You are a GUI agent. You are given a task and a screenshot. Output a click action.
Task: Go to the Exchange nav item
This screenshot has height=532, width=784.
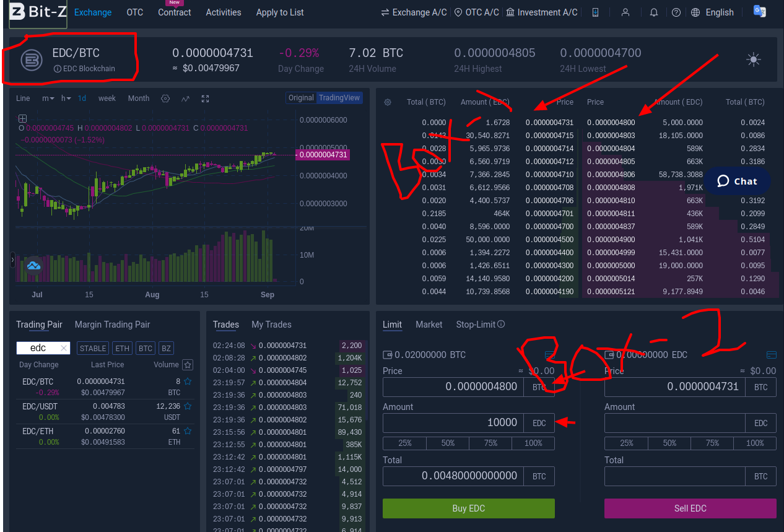(93, 12)
